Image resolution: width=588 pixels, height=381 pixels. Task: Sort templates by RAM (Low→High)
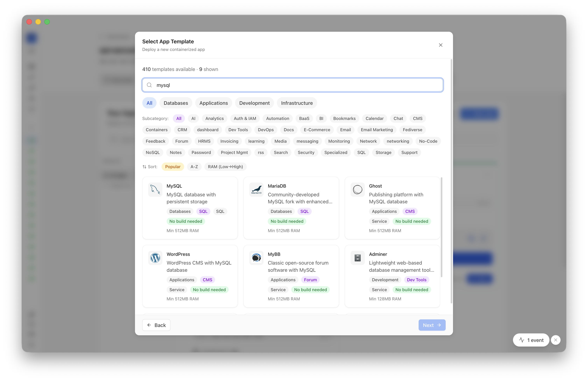225,167
